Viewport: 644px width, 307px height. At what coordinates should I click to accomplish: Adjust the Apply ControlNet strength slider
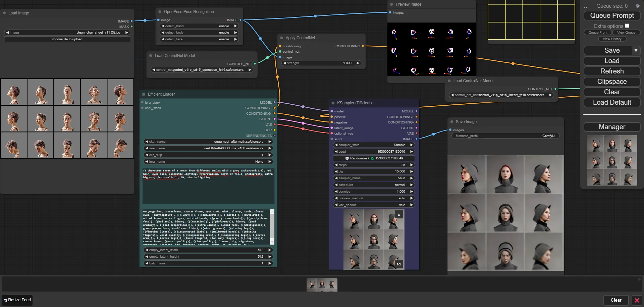321,63
